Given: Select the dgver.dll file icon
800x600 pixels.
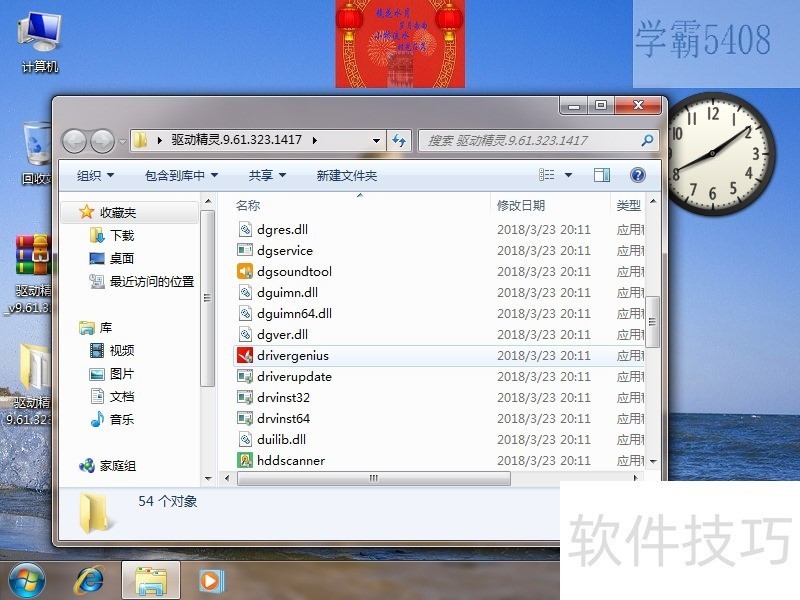Looking at the screenshot, I should coord(245,335).
